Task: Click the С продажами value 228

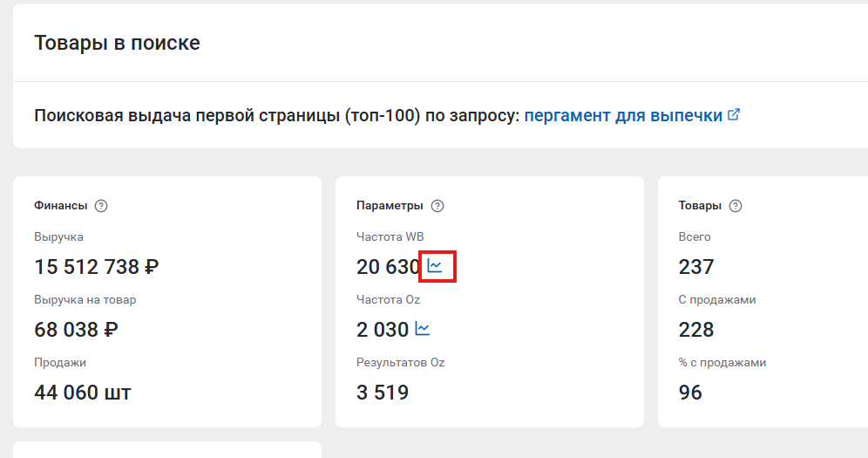Action: pyautogui.click(x=696, y=330)
